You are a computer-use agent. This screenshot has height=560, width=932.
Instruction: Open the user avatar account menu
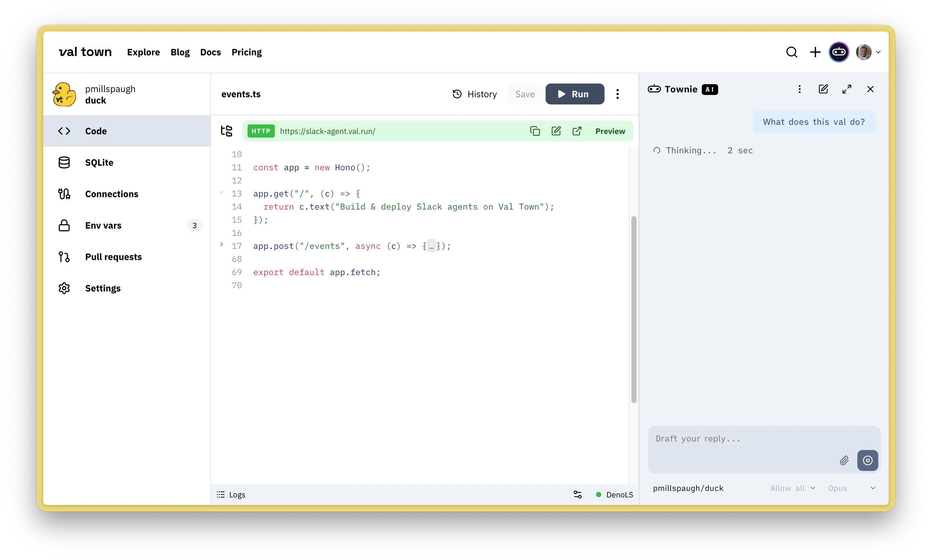(x=868, y=52)
